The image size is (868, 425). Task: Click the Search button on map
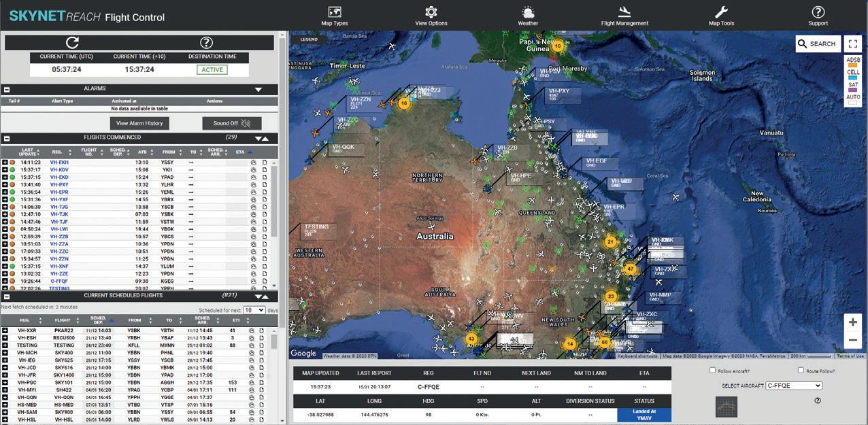pos(817,44)
